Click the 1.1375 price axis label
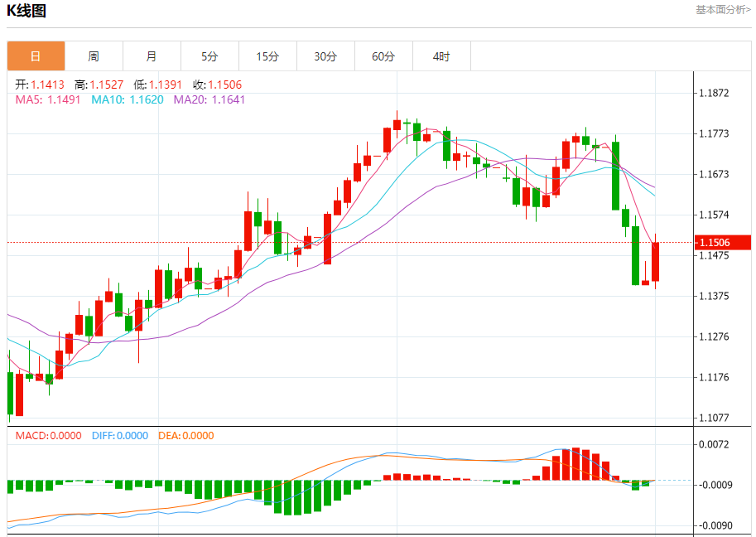The width and height of the screenshot is (756, 537). click(x=714, y=296)
